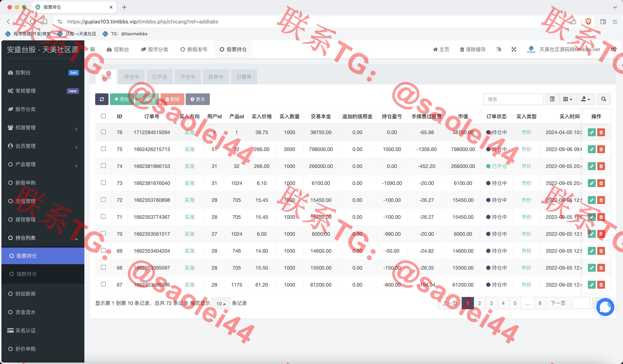Switch to the 挂单中 filter tab

[x=216, y=77]
